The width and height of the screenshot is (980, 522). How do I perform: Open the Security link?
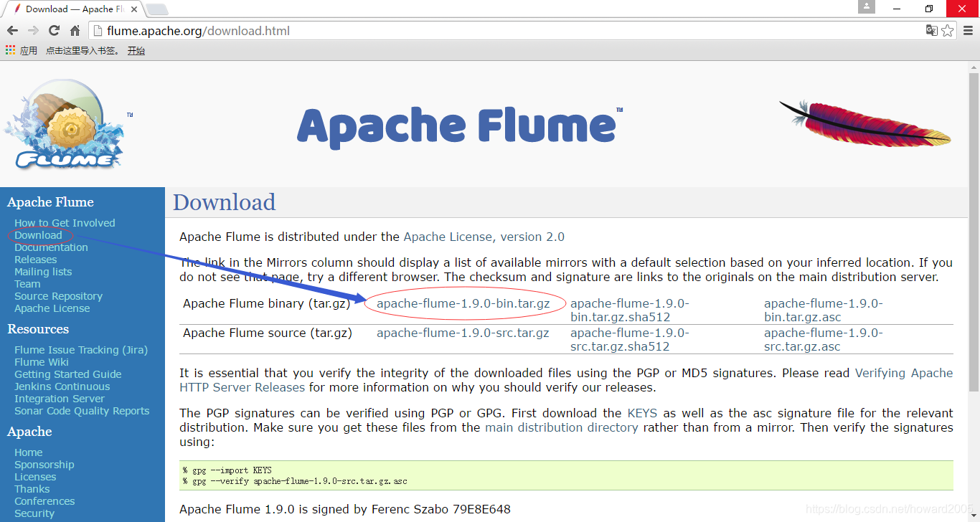pyautogui.click(x=34, y=513)
